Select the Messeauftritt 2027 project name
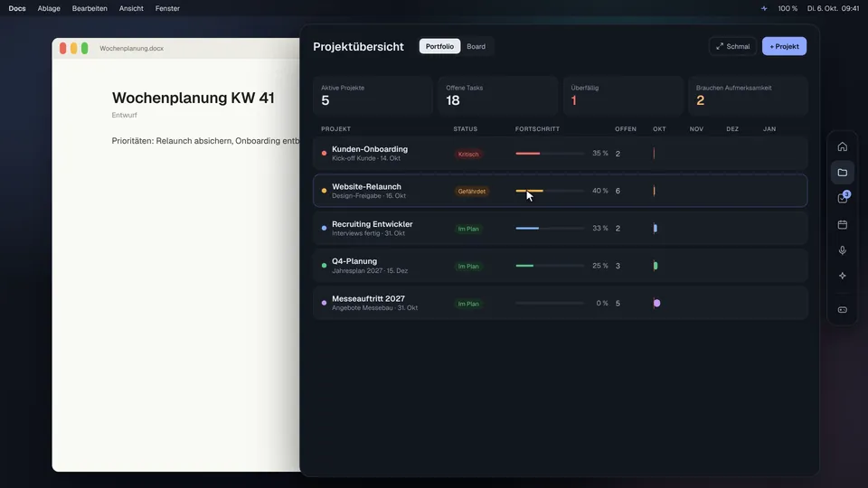Viewport: 868px width, 488px height. click(368, 299)
